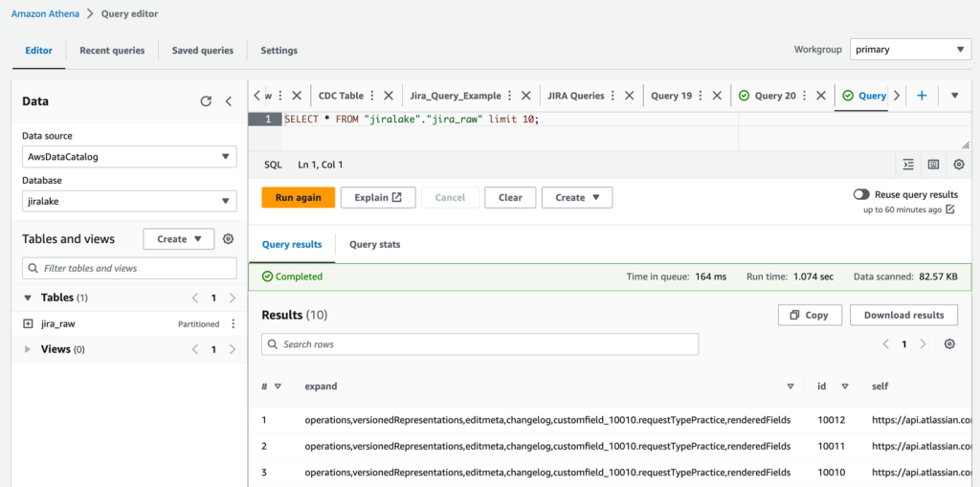This screenshot has height=487, width=980.
Task: Open Data source AwsDataCatalog dropdown
Action: tap(129, 157)
